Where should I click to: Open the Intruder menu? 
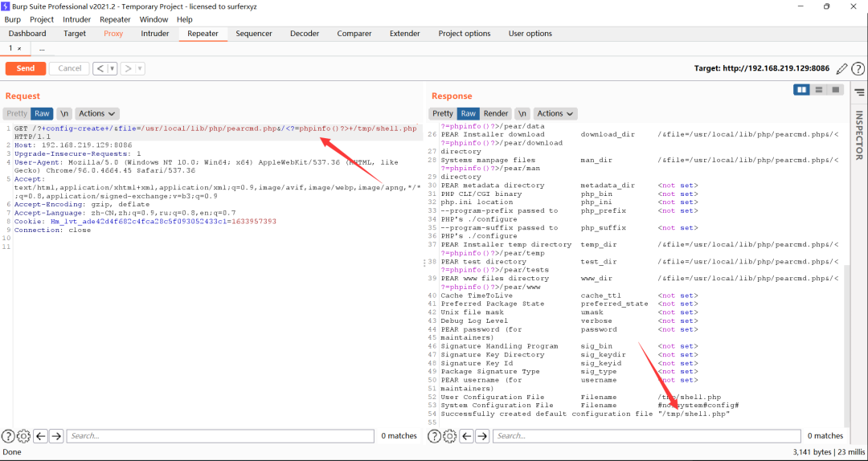(77, 19)
